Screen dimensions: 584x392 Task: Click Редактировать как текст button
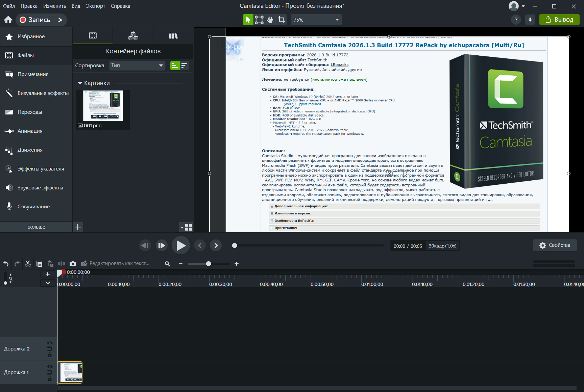(x=115, y=263)
